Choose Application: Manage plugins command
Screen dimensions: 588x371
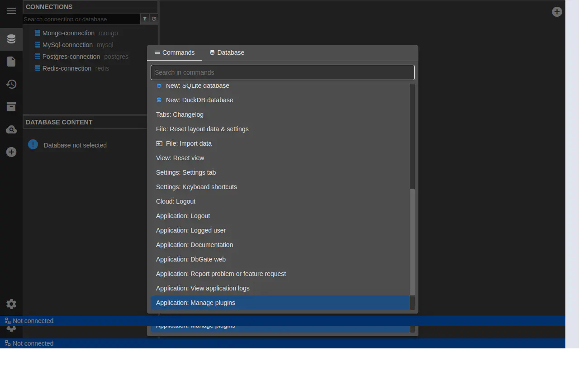(195, 303)
